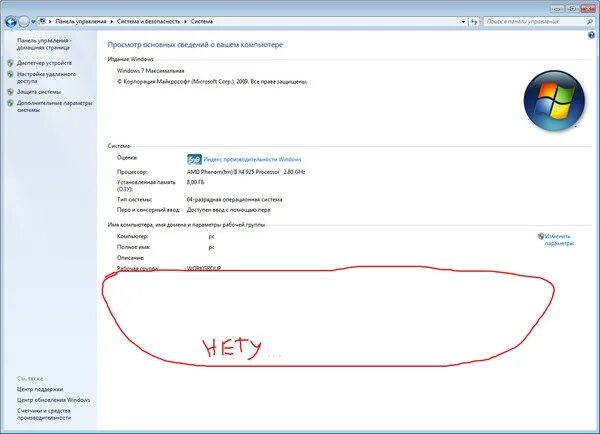The width and height of the screenshot is (600, 434).
Task: Close the System window
Action: point(588,8)
